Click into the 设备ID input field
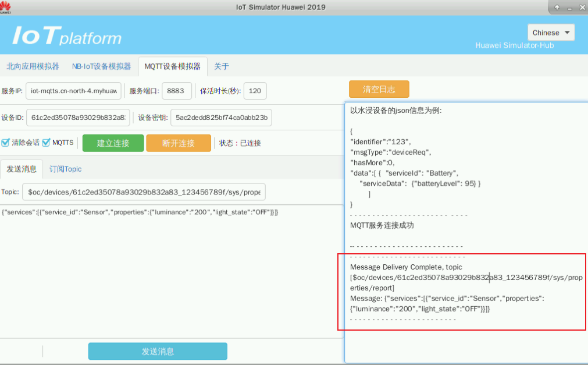This screenshot has width=588, height=365. coord(78,118)
